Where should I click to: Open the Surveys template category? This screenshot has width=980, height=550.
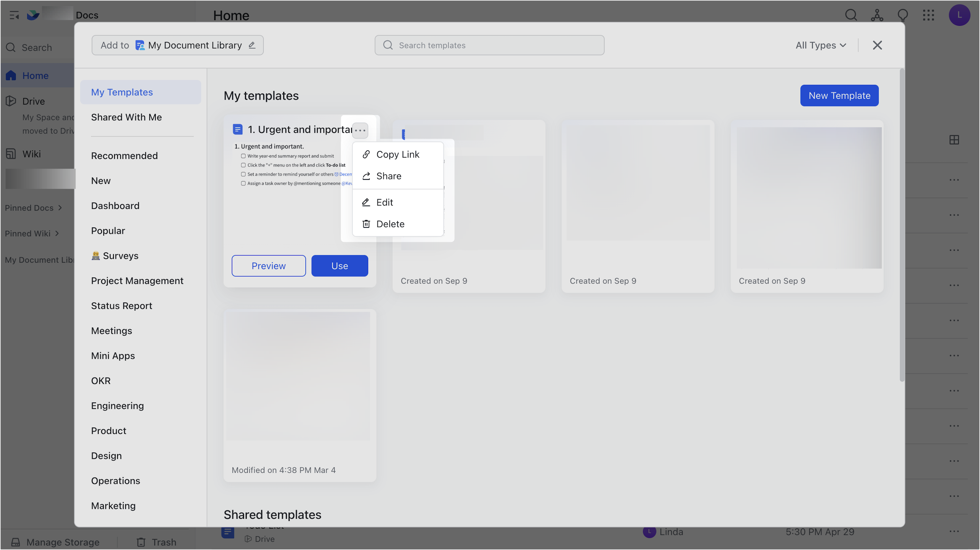tap(115, 256)
